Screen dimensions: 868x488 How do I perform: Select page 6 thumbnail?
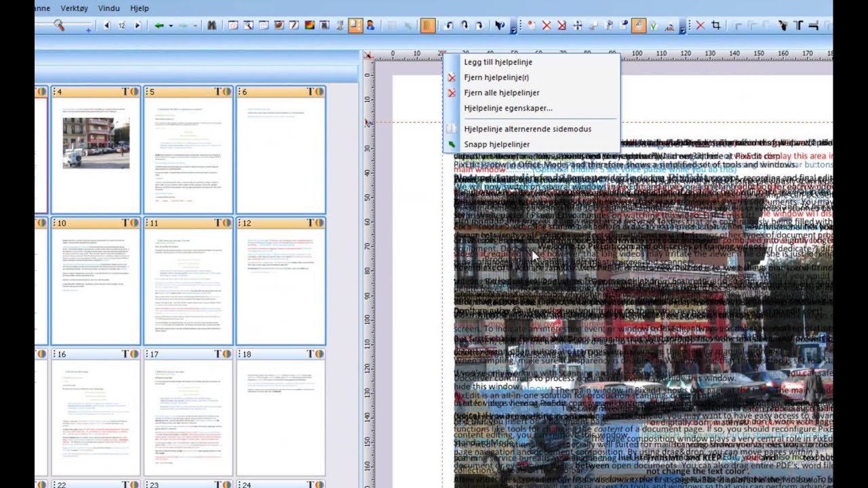click(281, 150)
